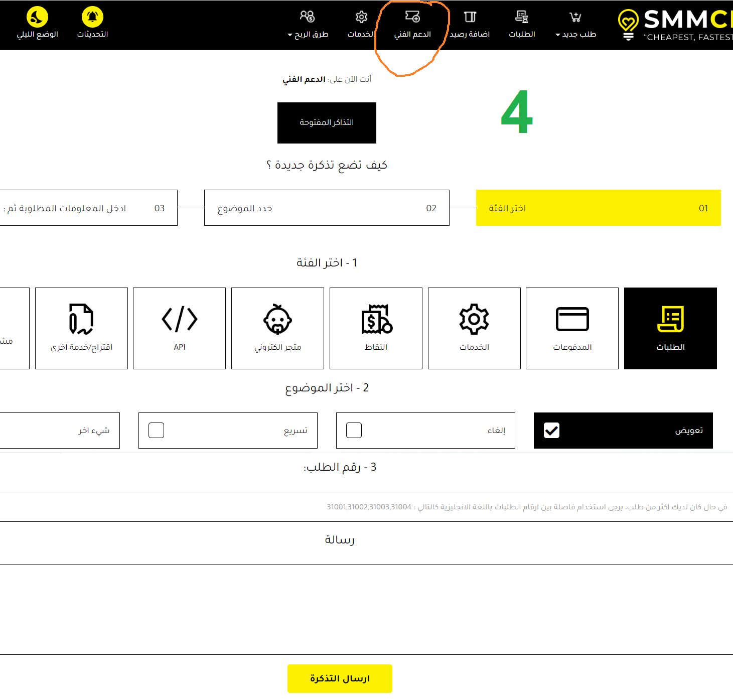Open the updates bell icon
Screen dimensions: 733x700
click(x=92, y=17)
